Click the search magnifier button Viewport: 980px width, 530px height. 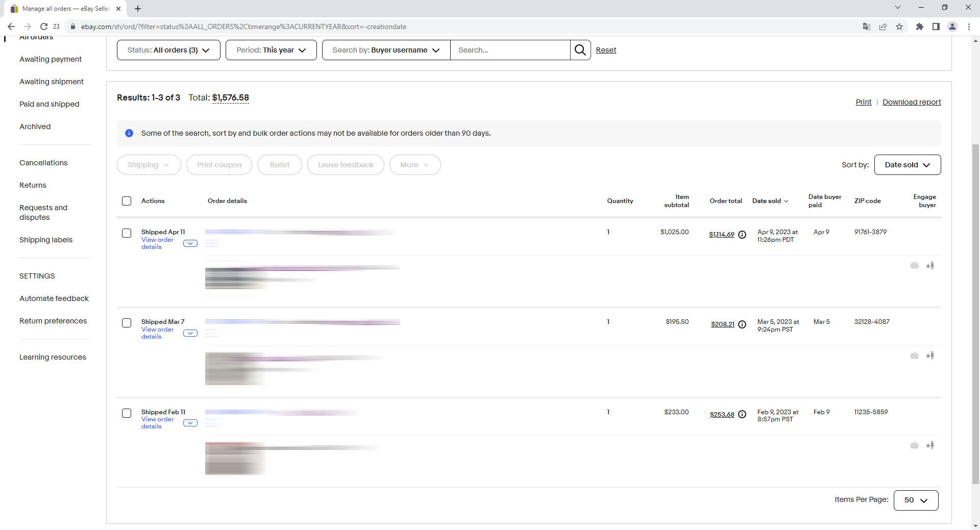[580, 50]
